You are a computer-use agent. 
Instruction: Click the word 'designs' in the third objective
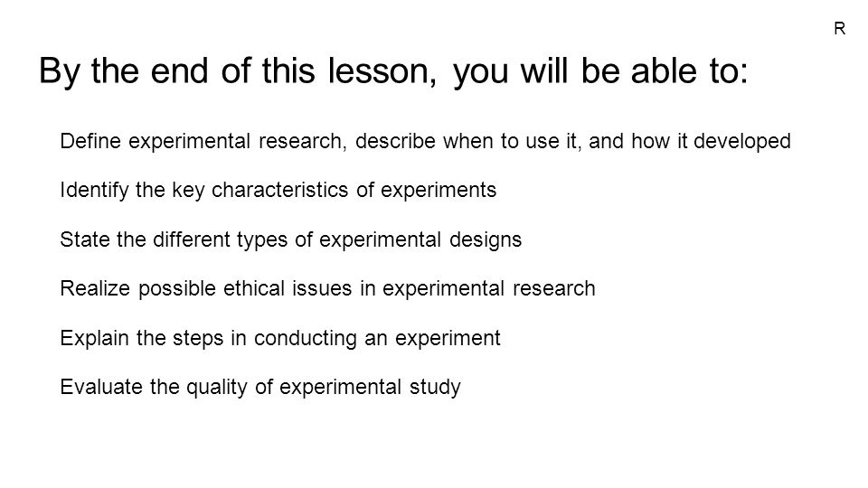(x=486, y=240)
